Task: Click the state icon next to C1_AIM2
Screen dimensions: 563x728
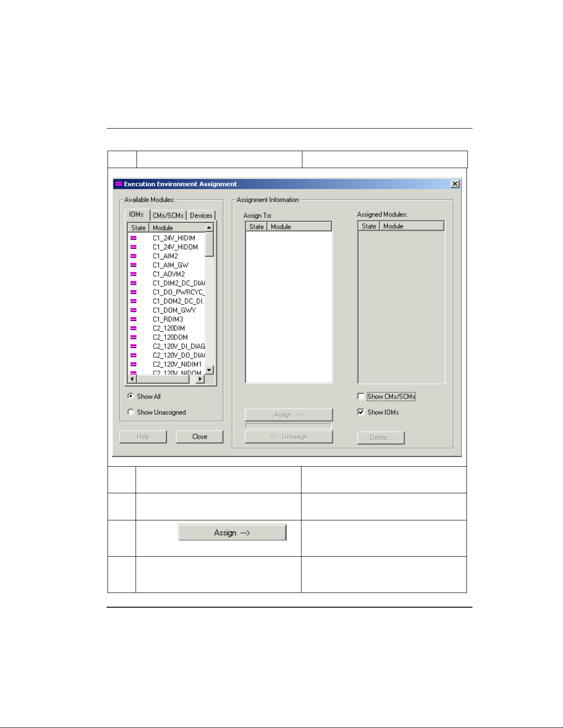Action: (133, 256)
